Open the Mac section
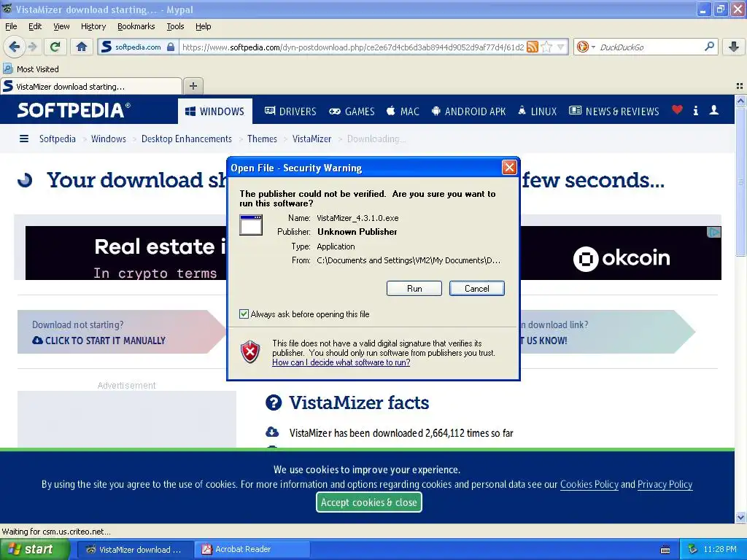 [x=403, y=111]
